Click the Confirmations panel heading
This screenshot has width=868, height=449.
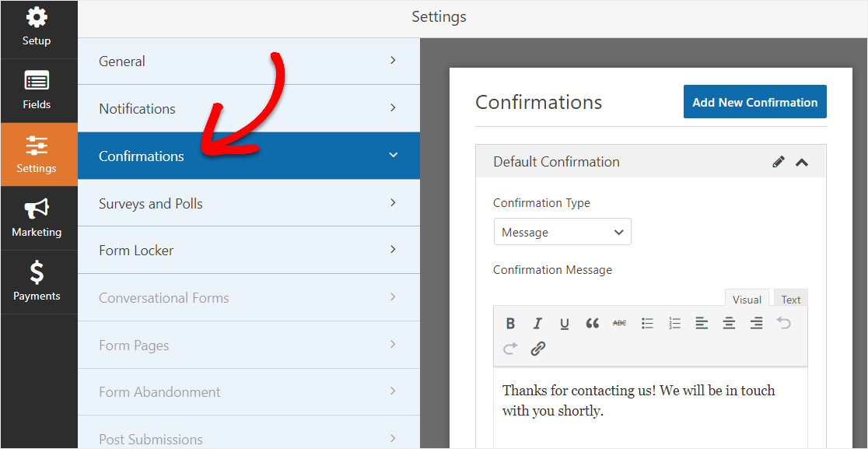tap(539, 103)
